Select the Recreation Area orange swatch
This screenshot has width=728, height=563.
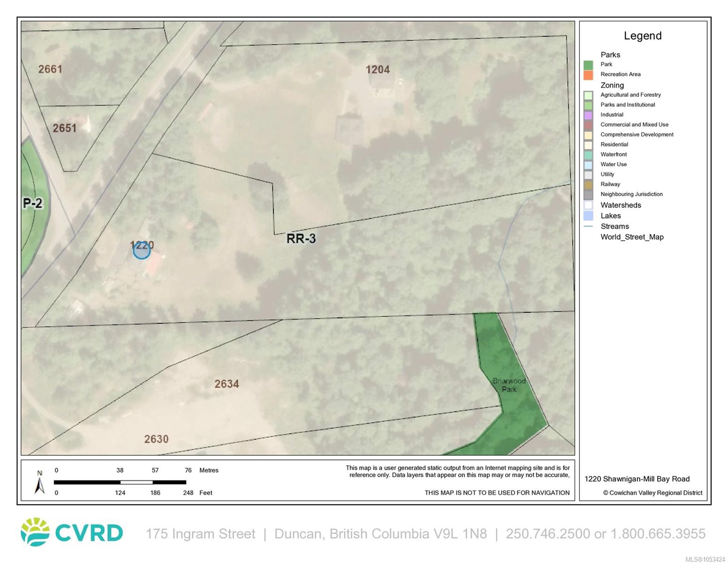588,75
